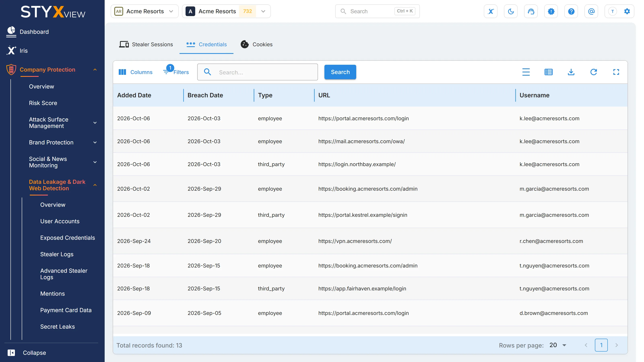644x362 pixels.
Task: Toggle dark mode moon icon
Action: click(x=511, y=11)
